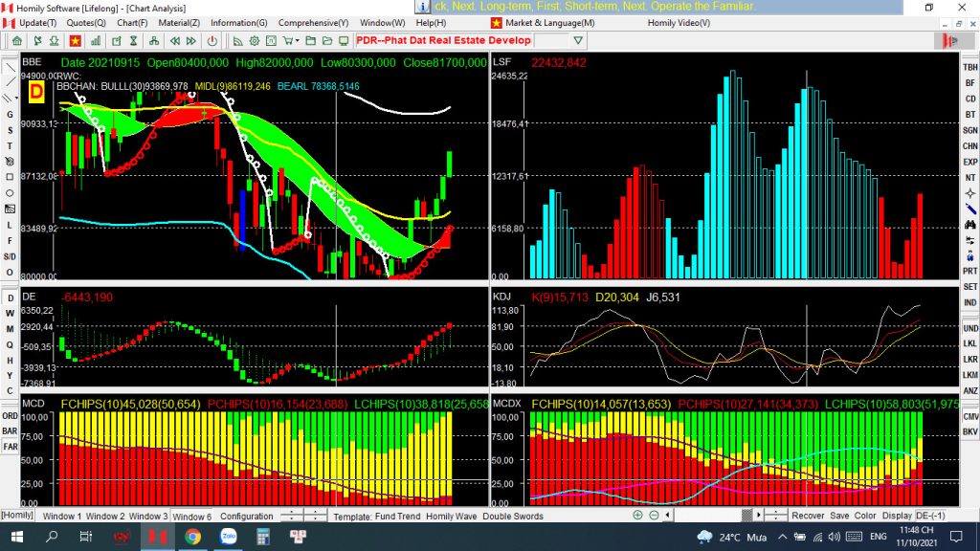Image resolution: width=980 pixels, height=551 pixels.
Task: Click the binoculars icon in right sidebar
Action: click(969, 224)
